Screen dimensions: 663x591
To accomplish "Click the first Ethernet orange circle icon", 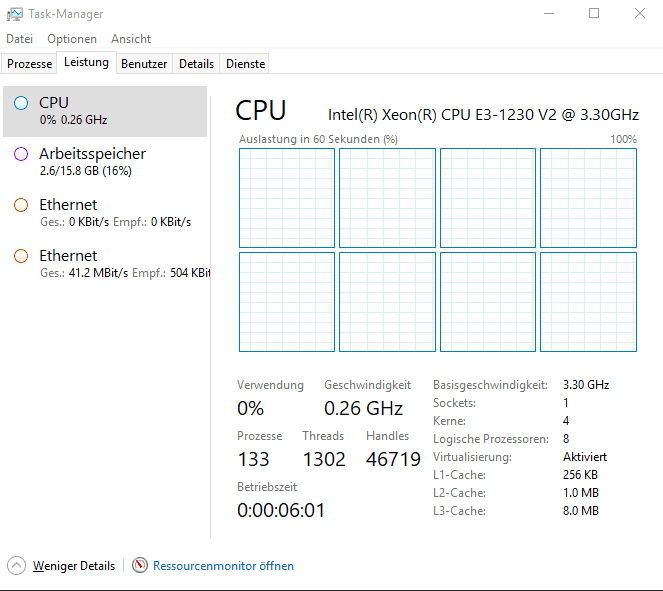I will [21, 205].
